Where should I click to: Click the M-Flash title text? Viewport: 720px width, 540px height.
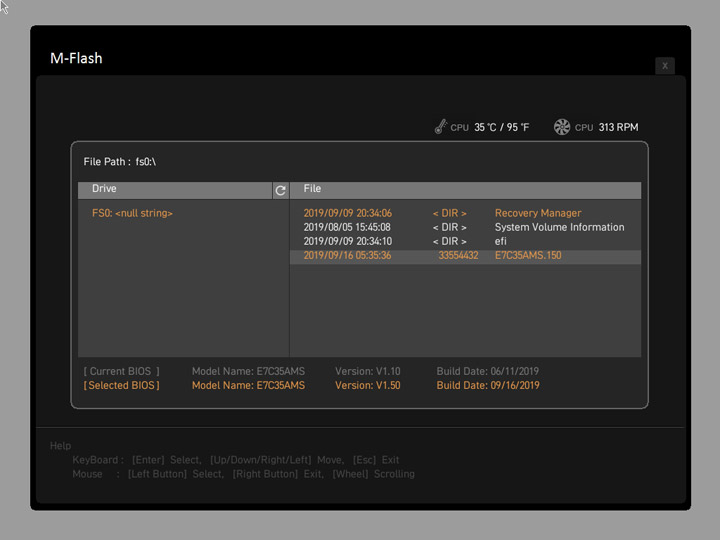point(76,58)
